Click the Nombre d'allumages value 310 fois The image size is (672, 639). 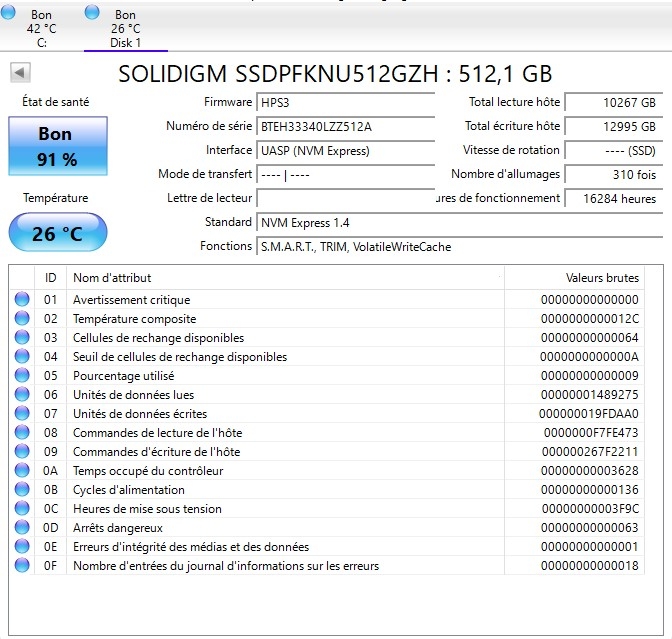pos(613,174)
